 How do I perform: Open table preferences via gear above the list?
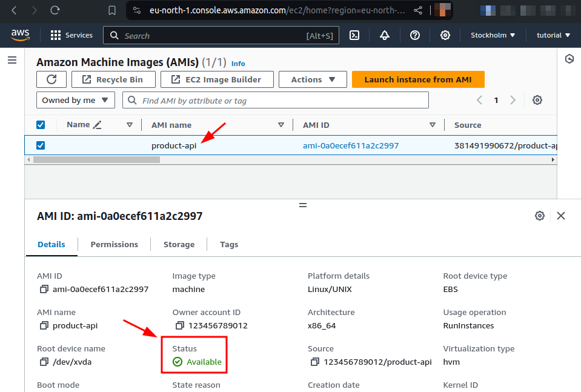tap(537, 99)
